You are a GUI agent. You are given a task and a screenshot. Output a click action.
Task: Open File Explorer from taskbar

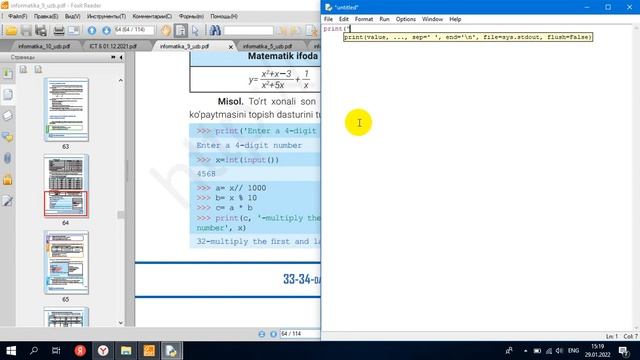tap(126, 351)
